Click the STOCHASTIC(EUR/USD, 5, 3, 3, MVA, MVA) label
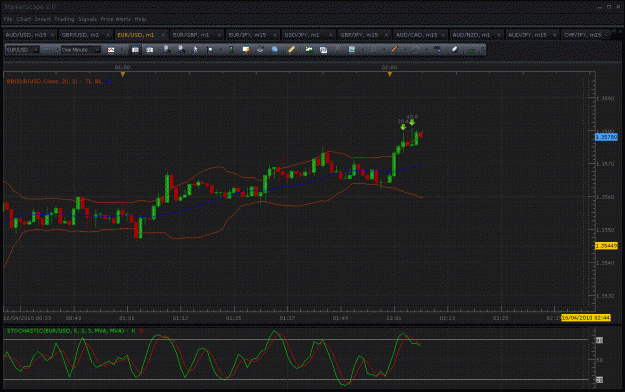This screenshot has height=392, width=625. [65, 331]
